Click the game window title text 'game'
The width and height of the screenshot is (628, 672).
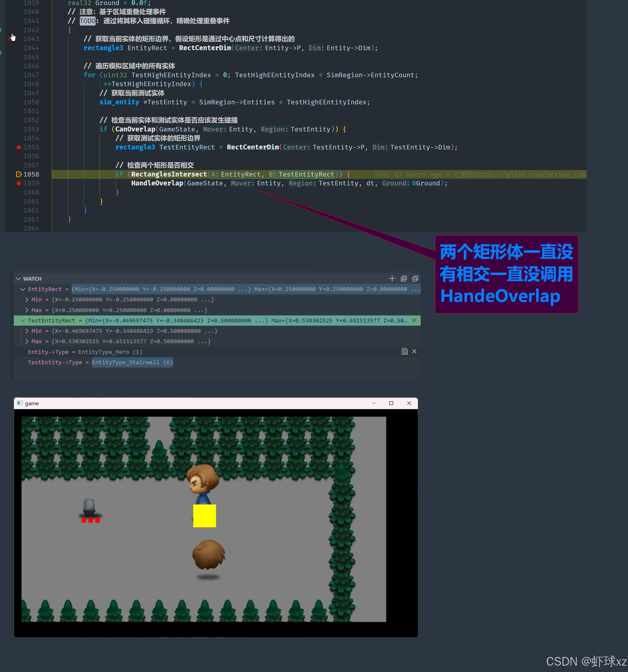coord(32,403)
